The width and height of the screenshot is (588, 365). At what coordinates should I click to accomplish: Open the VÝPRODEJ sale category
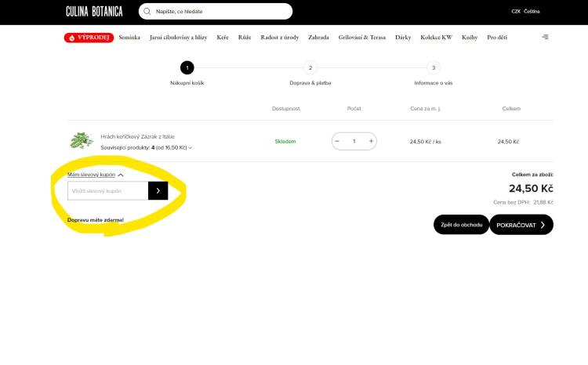[89, 38]
